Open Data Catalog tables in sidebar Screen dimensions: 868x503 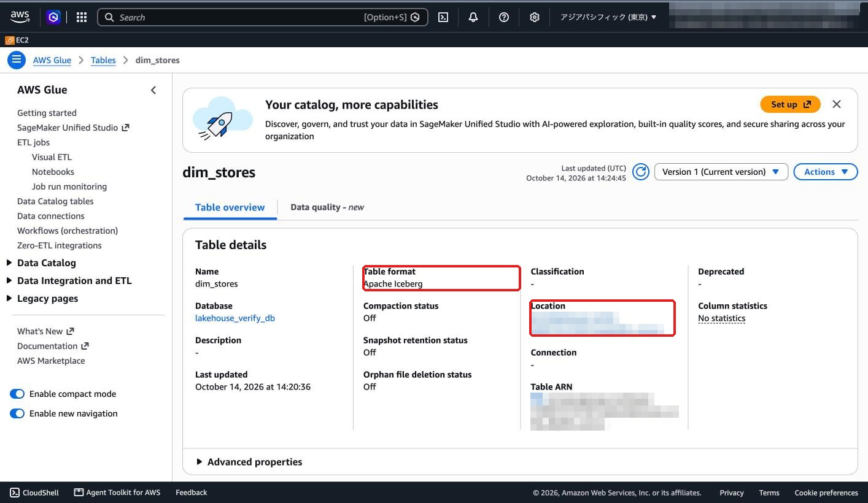[55, 201]
